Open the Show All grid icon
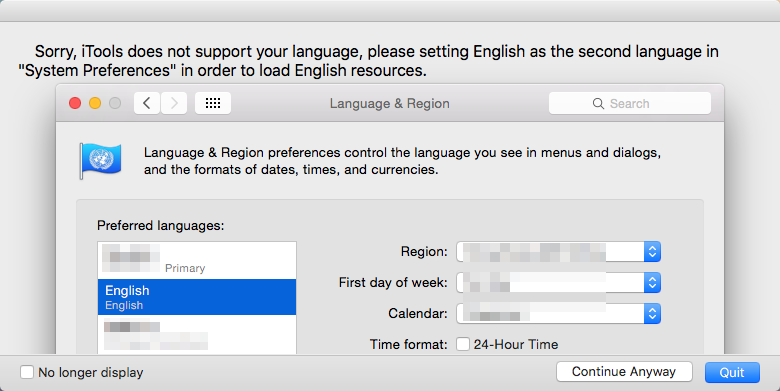 [x=213, y=103]
